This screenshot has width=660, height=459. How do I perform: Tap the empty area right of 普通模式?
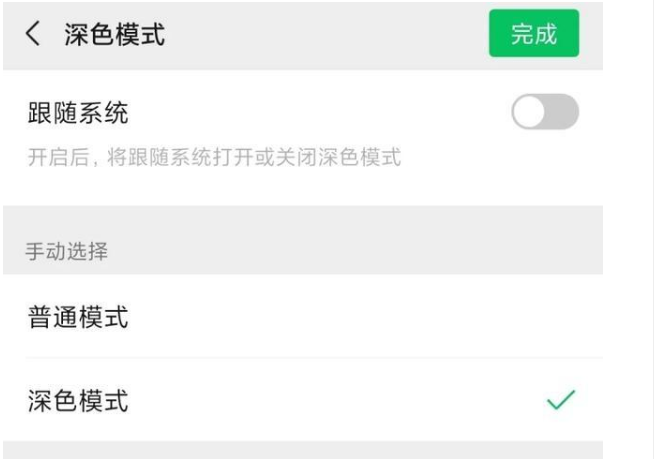pyautogui.click(x=400, y=318)
